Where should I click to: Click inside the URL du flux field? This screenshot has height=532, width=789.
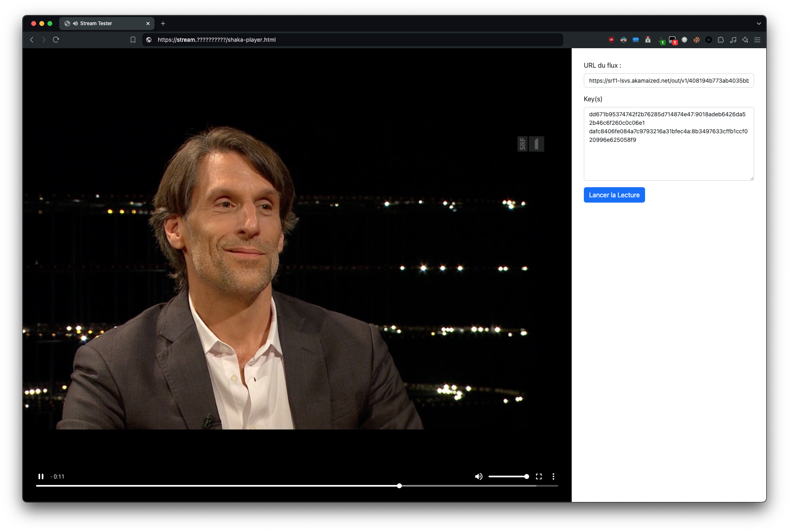click(668, 81)
